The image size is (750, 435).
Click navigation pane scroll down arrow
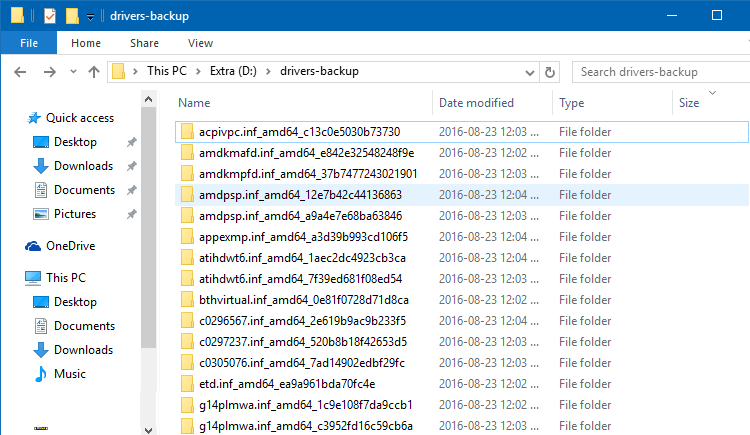pos(148,430)
